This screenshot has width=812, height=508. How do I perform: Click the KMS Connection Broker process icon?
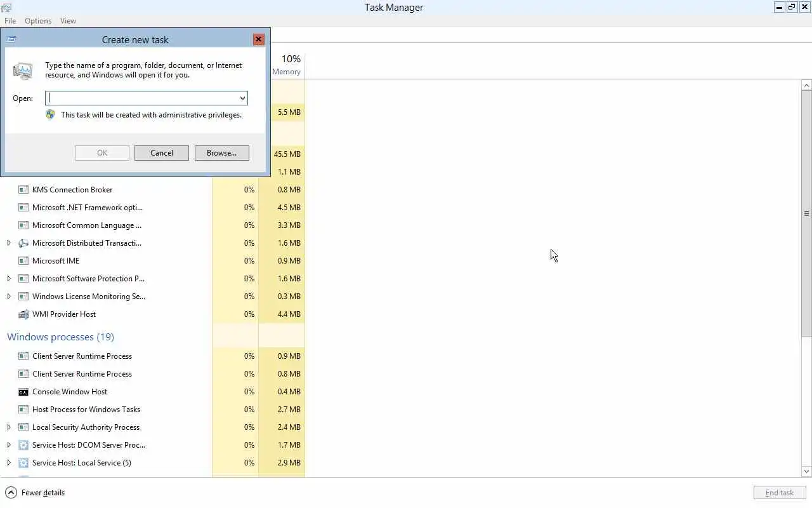[23, 190]
